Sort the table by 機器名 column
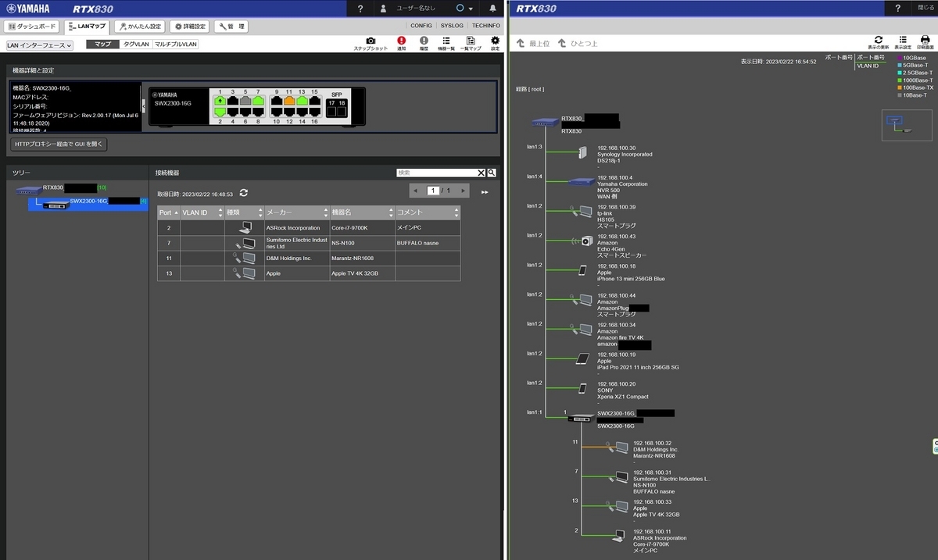This screenshot has width=938, height=560. pos(361,212)
